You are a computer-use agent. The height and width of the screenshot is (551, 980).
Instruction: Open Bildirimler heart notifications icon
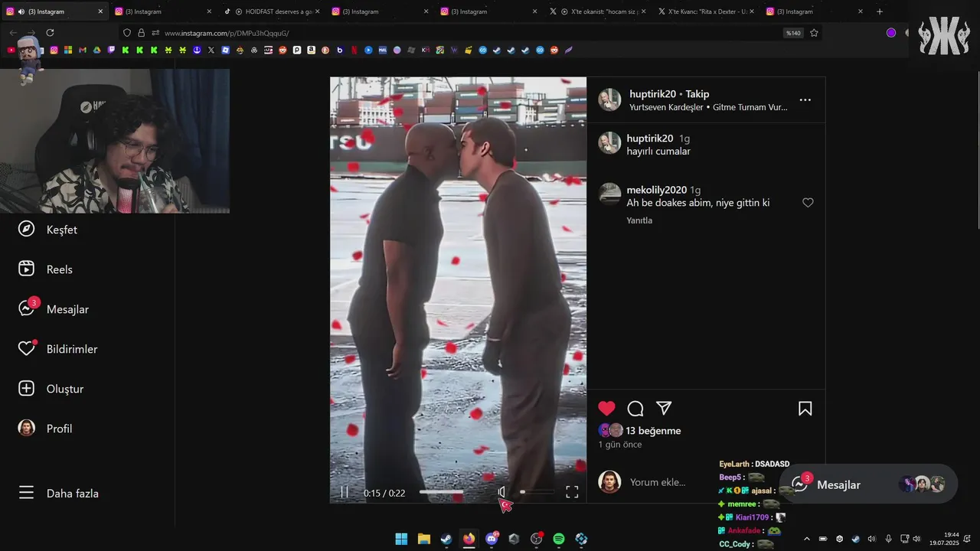tap(27, 348)
